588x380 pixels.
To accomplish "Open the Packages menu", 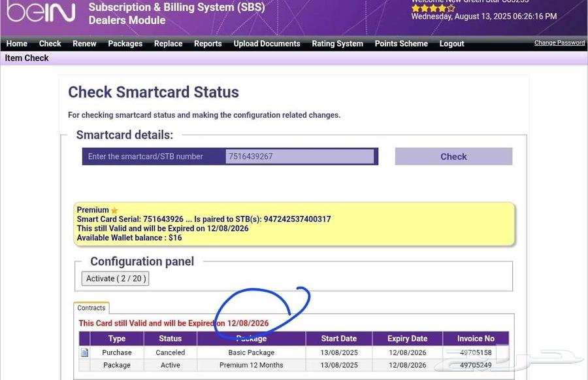I will coord(125,44).
